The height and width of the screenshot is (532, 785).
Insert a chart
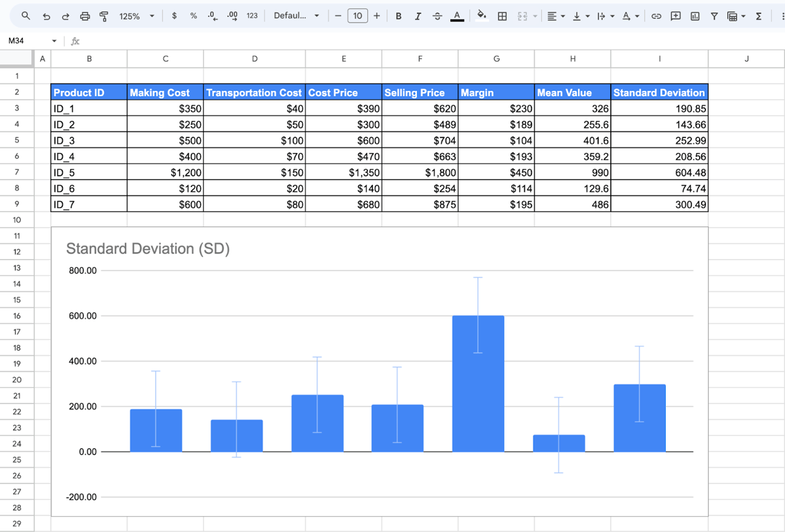pyautogui.click(x=695, y=16)
